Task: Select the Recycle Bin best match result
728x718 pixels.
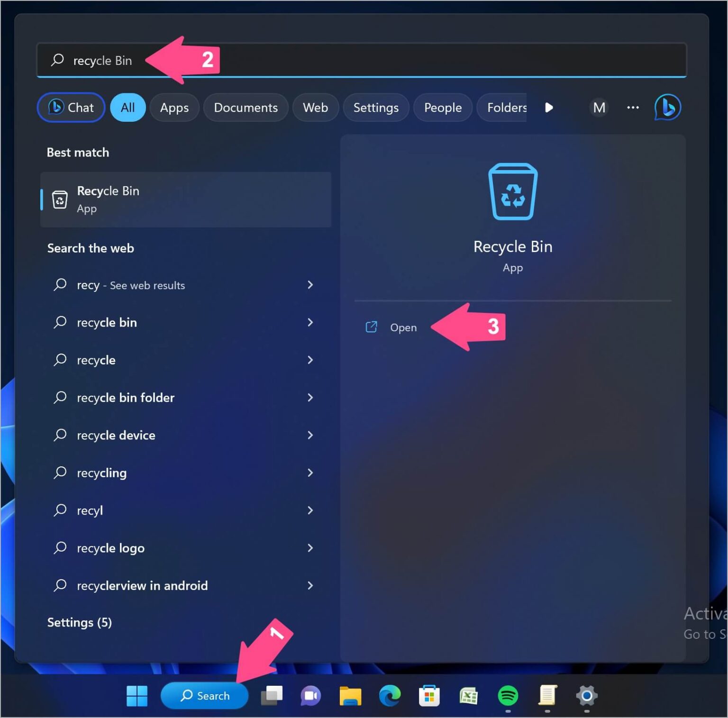Action: point(186,199)
